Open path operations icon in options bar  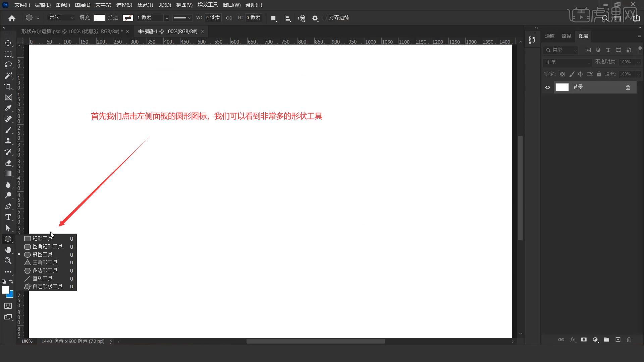pos(274,18)
